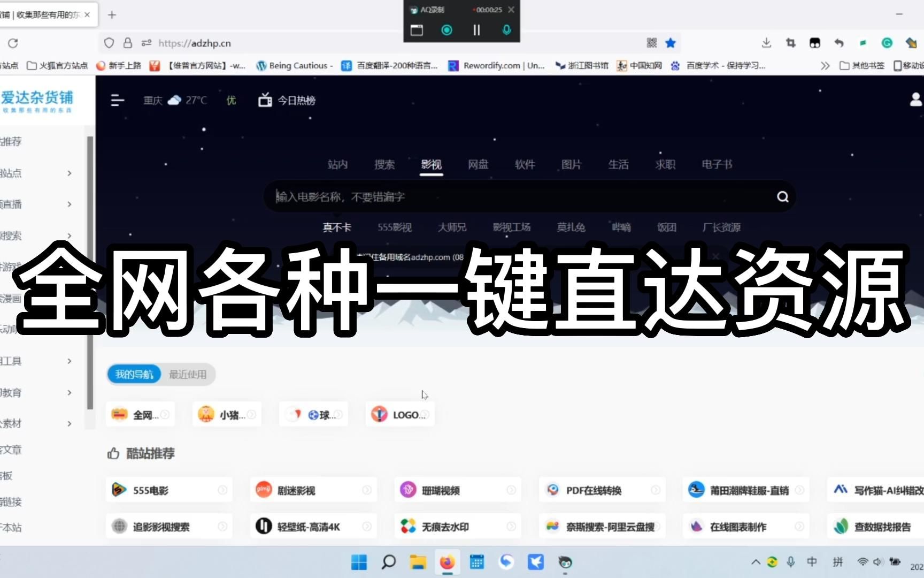Select the 软件 search tab

525,164
